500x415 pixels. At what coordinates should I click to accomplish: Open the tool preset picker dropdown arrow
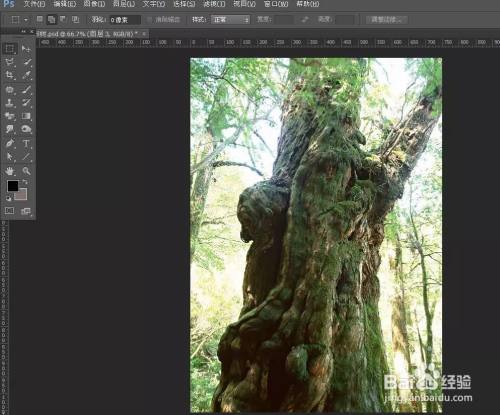coord(26,20)
